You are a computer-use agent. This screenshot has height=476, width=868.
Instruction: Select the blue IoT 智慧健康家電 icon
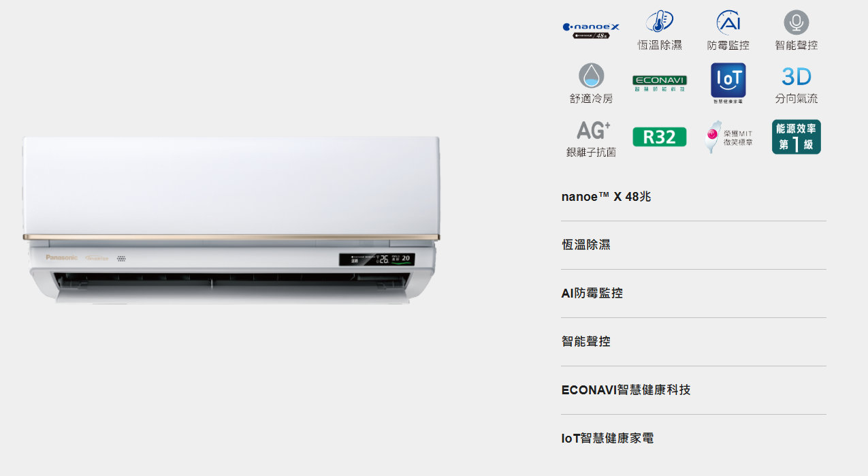728,83
